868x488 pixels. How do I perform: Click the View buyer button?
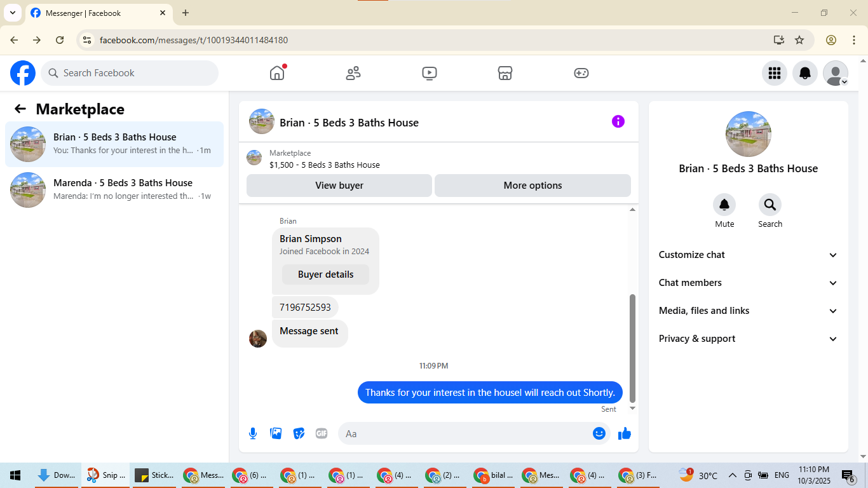(339, 186)
